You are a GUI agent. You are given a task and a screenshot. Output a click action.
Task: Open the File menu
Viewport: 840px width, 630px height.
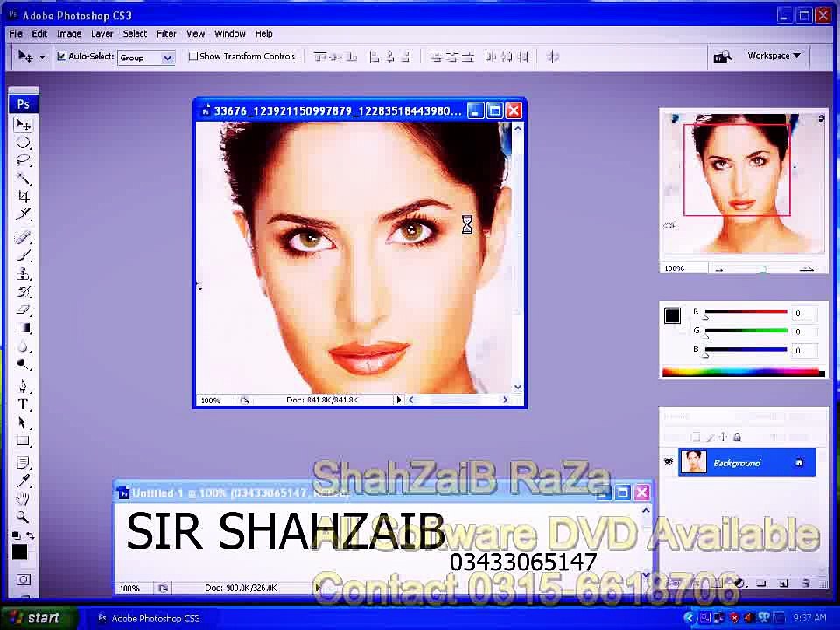click(16, 34)
